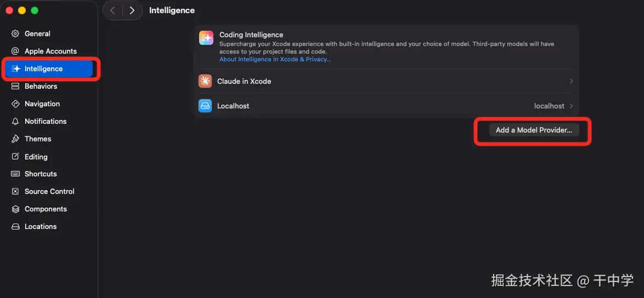This screenshot has height=298, width=644.
Task: Open About Intelligence in Xcode & Privacy link
Action: click(275, 60)
